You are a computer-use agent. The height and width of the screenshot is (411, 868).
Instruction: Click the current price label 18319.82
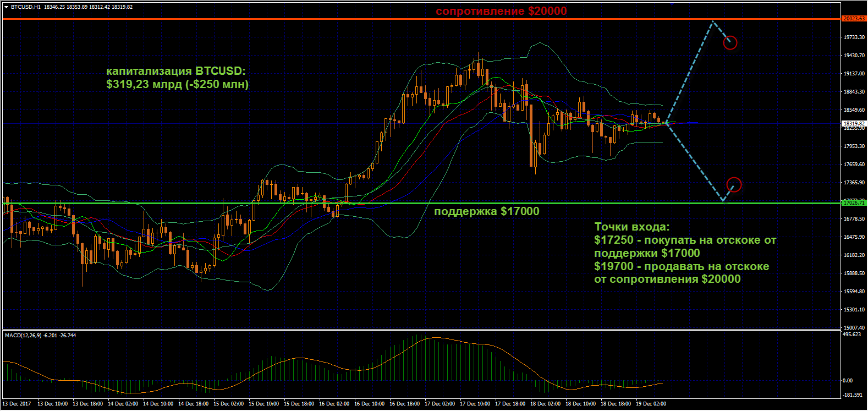coord(854,124)
